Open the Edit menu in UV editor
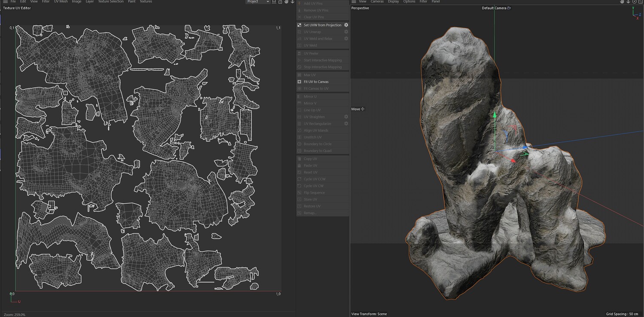The image size is (644, 317). click(23, 2)
